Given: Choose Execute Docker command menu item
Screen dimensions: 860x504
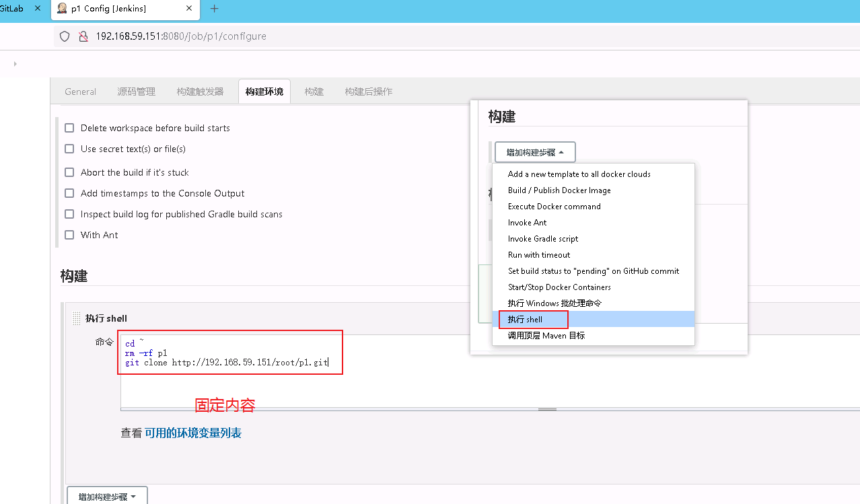Looking at the screenshot, I should pyautogui.click(x=594, y=207).
